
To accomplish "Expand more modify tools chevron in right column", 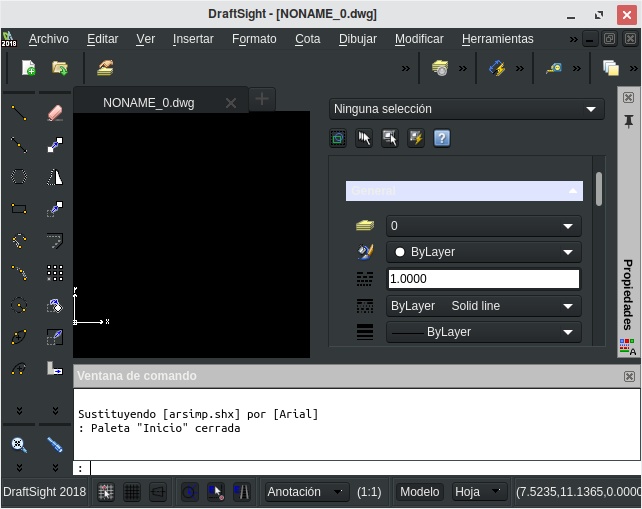I will pyautogui.click(x=55, y=410).
